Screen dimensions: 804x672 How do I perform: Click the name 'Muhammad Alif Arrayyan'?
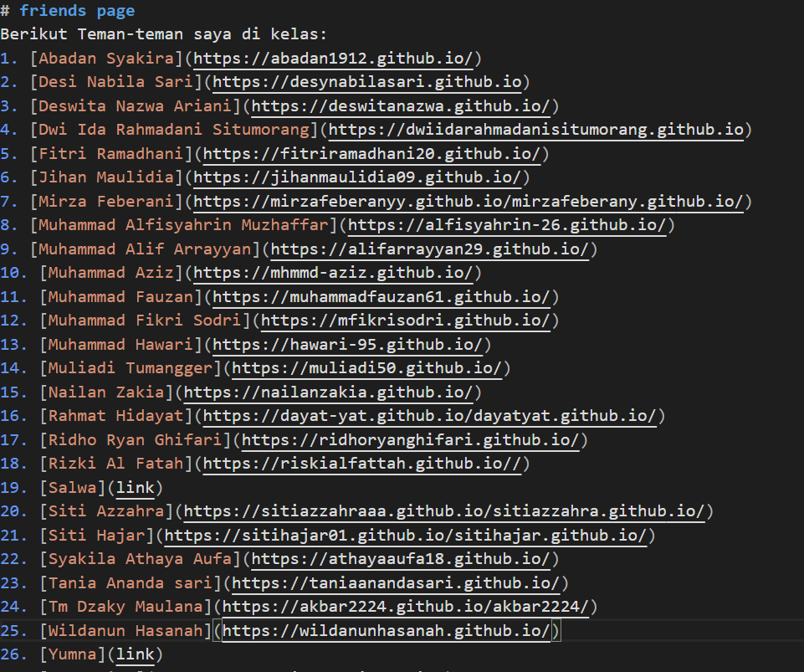tap(145, 249)
